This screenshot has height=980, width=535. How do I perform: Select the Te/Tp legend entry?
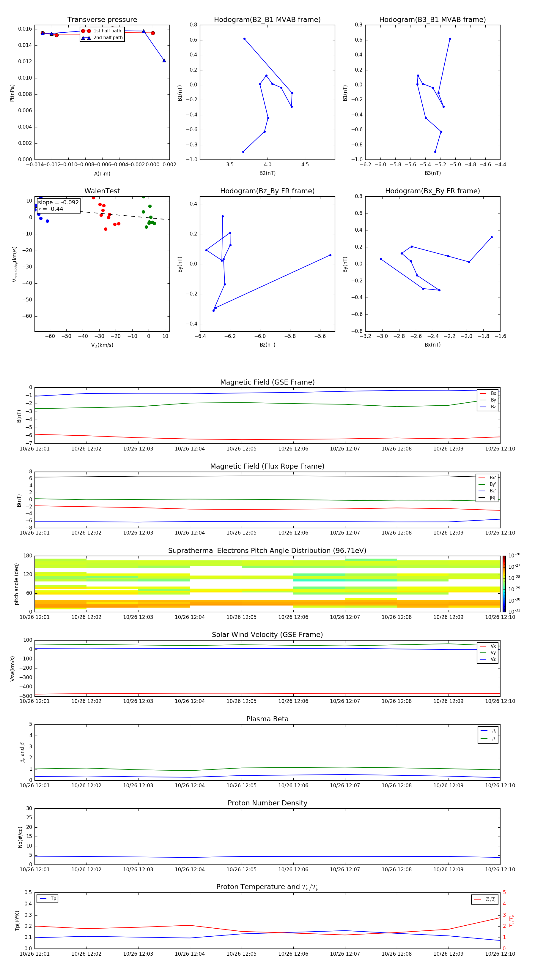(485, 899)
